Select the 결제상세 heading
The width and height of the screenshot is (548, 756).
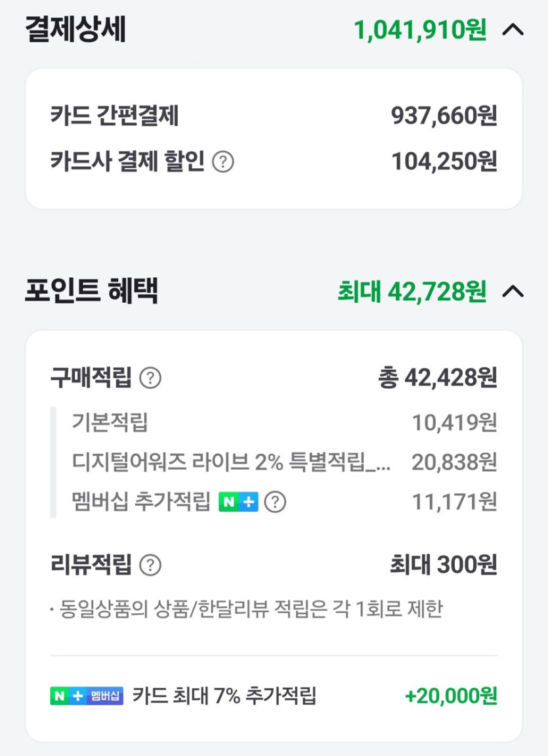pos(75,30)
